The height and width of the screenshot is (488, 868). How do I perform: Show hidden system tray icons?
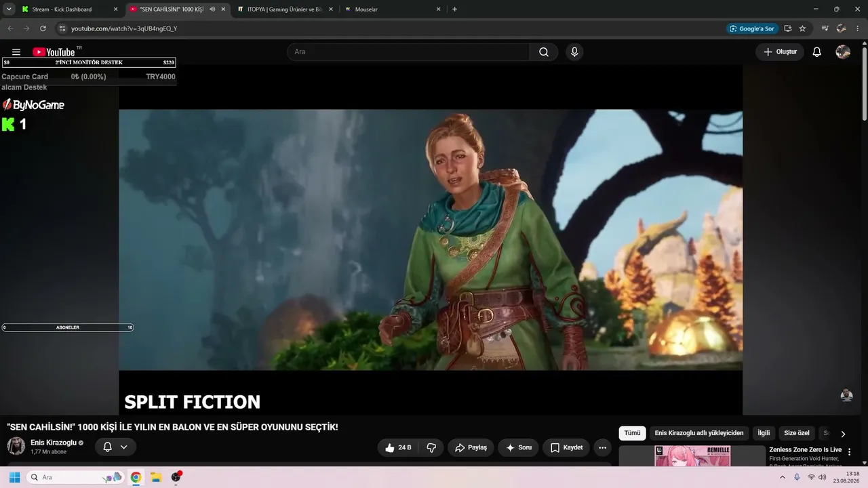(x=783, y=477)
